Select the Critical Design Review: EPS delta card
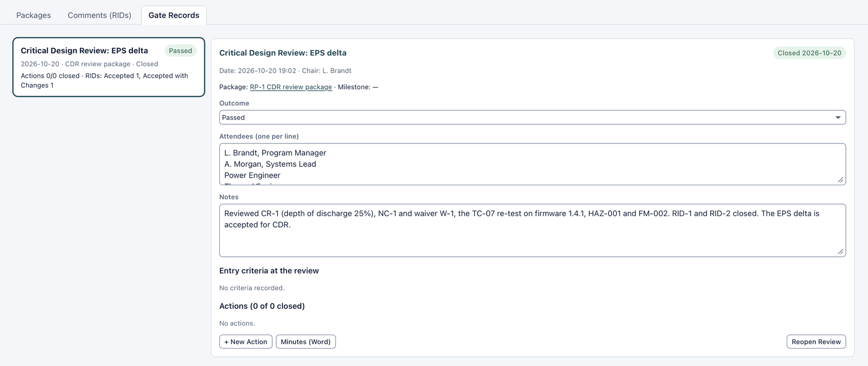Screen dimensions: 868x366 108,67
